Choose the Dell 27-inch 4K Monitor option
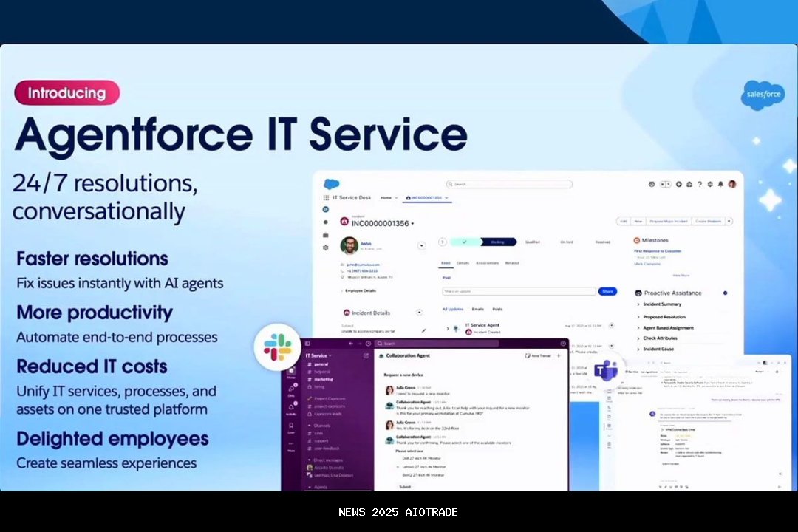The image size is (798, 532). [423, 457]
